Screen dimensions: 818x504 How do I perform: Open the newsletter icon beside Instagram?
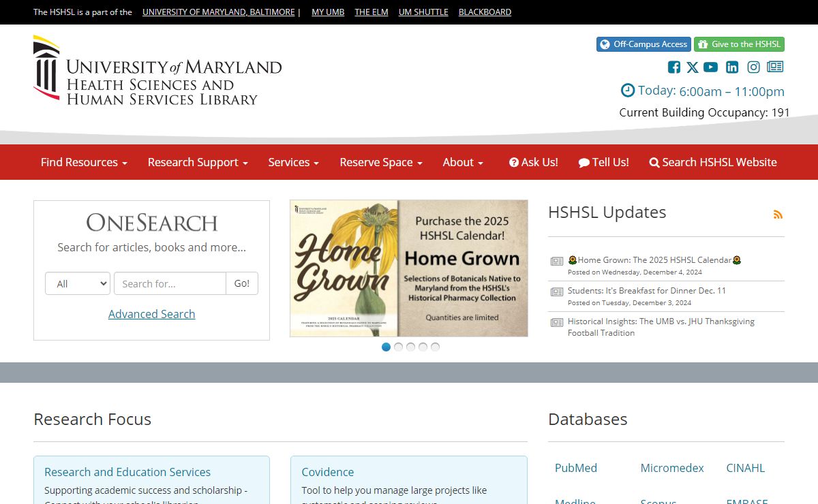pos(775,67)
